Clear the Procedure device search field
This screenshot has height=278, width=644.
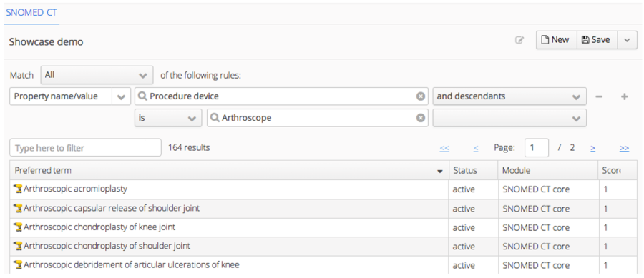point(421,96)
